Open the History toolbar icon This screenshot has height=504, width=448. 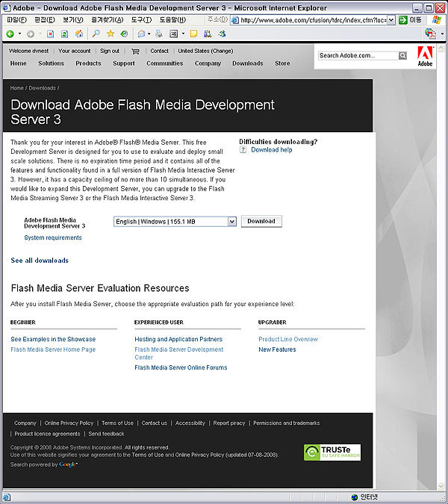125,34
